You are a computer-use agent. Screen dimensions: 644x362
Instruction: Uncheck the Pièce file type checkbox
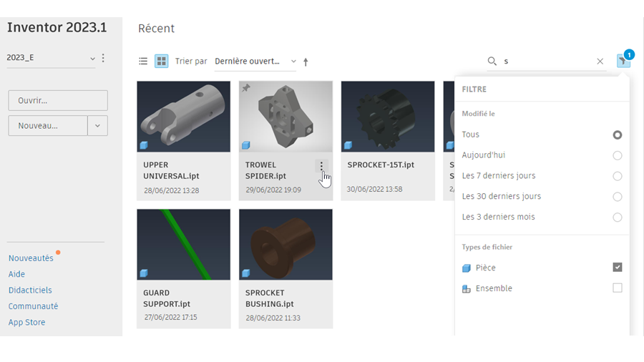click(x=618, y=267)
